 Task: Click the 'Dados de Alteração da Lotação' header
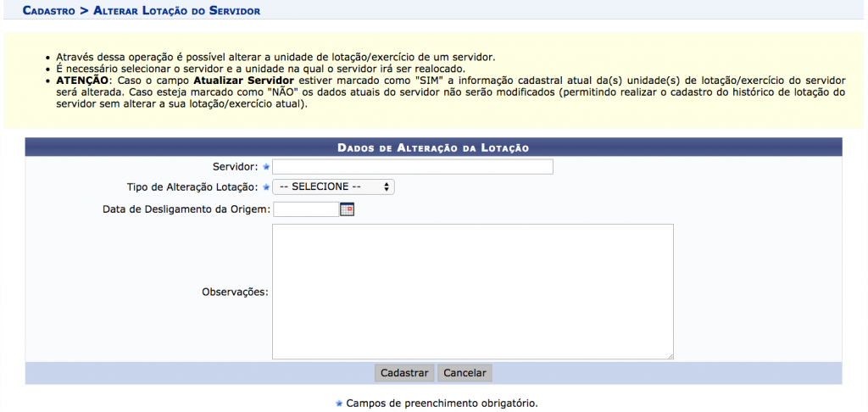(x=433, y=148)
